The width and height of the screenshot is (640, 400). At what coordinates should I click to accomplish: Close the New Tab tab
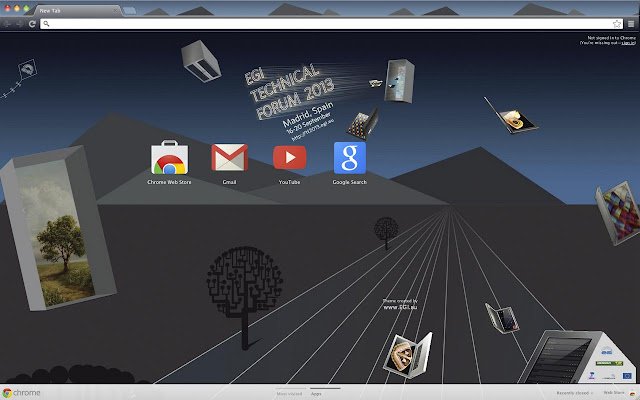click(x=115, y=11)
